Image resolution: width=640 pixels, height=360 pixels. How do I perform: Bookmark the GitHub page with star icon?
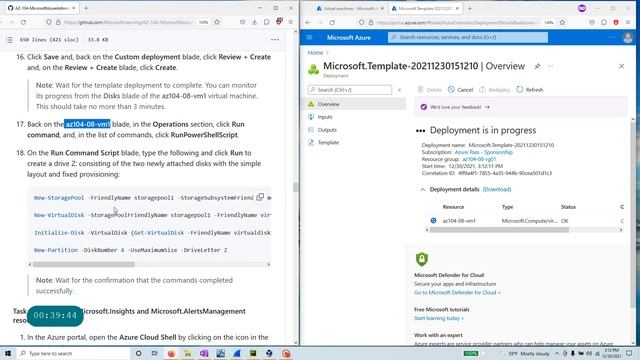coord(217,22)
